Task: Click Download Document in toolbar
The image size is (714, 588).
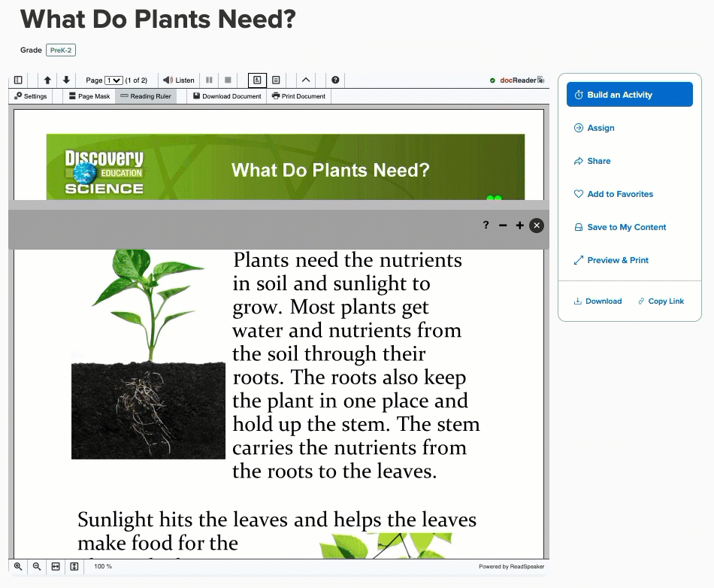Action: [x=227, y=96]
